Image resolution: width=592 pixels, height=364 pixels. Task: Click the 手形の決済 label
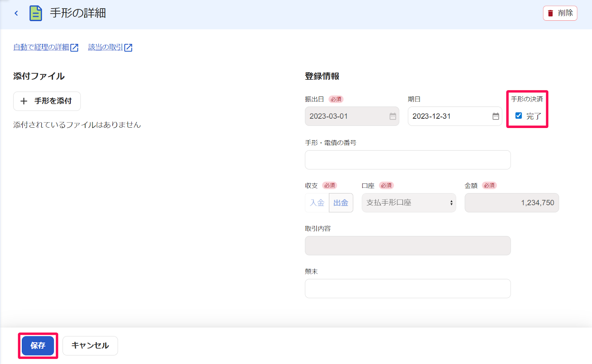tap(527, 99)
